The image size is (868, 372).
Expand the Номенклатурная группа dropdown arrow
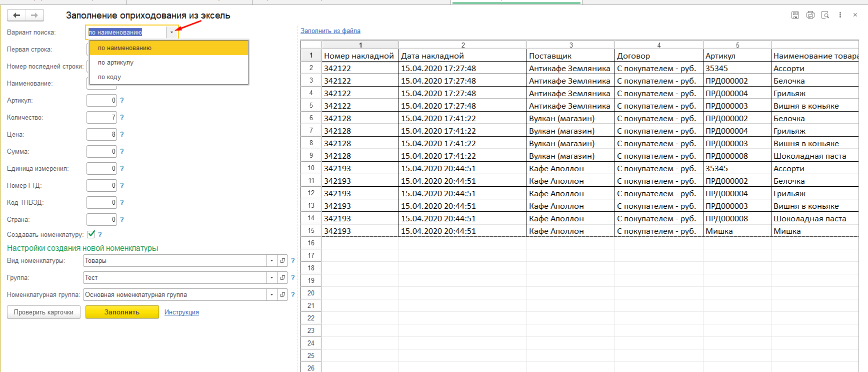pos(271,294)
